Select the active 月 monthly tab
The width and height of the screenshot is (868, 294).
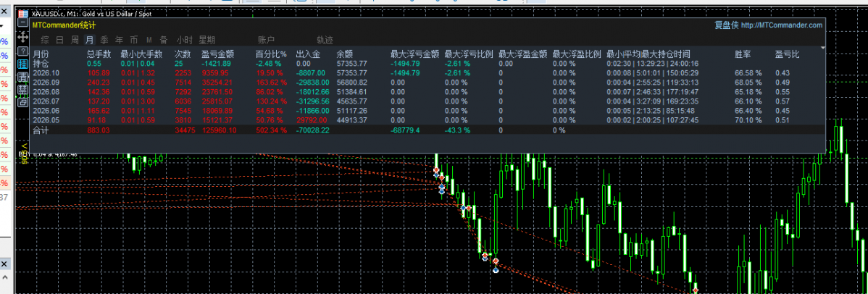[x=89, y=40]
